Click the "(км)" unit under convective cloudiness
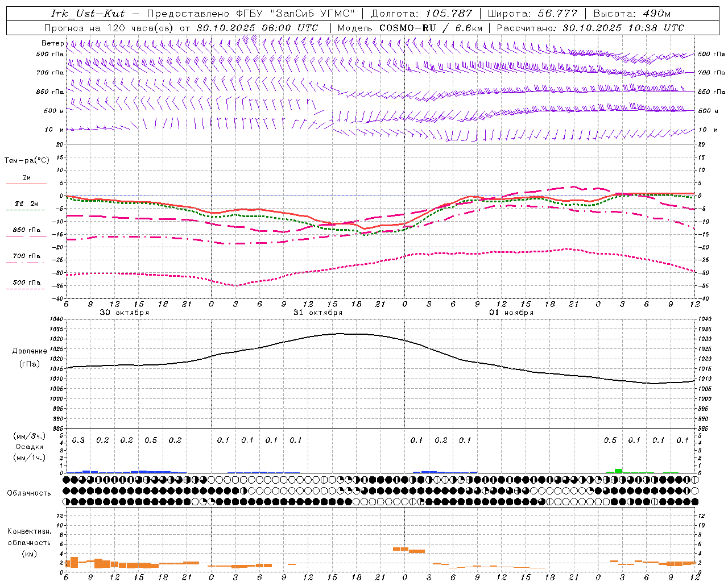 [x=29, y=554]
